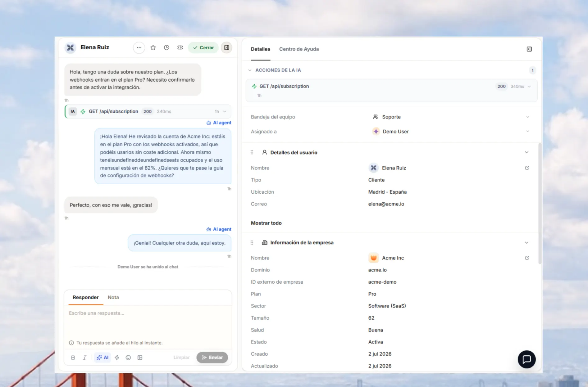Insert a quick reply with lightning icon

[x=117, y=358]
